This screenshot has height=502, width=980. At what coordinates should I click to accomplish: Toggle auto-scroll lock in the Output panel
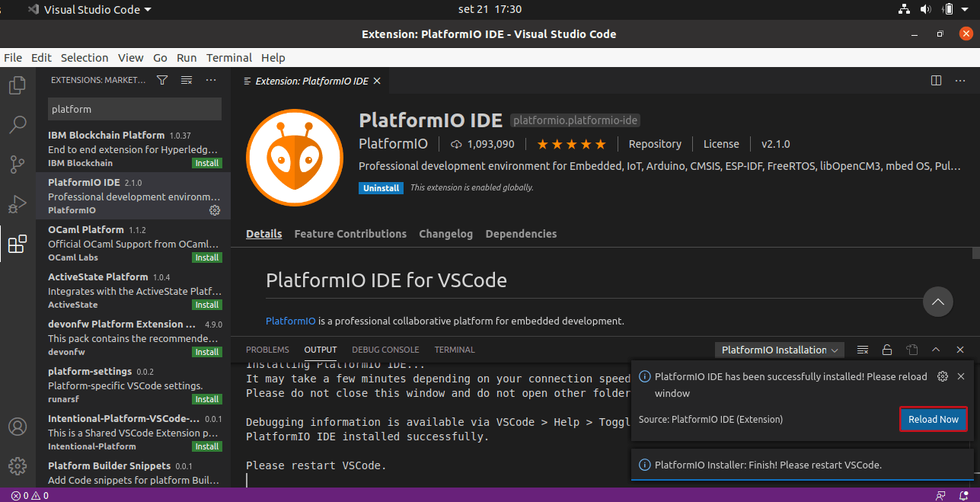pos(887,350)
